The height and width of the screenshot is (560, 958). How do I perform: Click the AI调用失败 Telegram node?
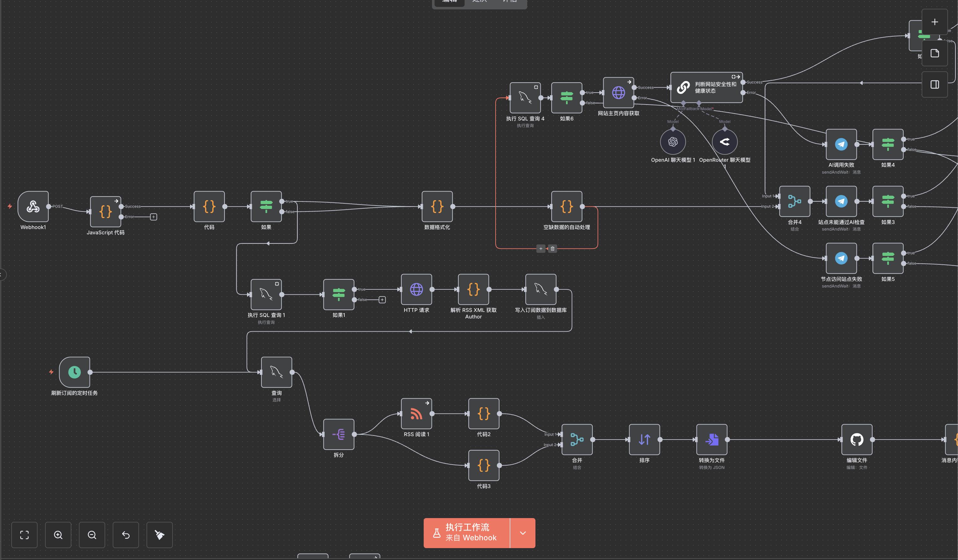(x=841, y=144)
